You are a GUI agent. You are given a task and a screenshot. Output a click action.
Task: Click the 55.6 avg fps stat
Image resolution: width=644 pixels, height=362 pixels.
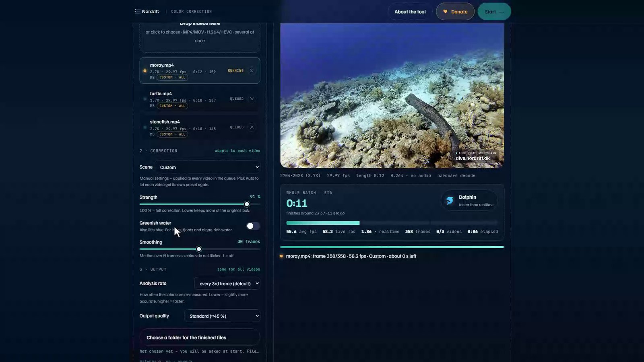301,232
